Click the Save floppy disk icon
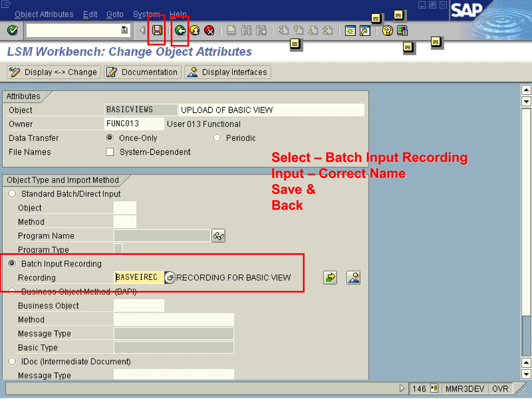Screen dimensions: 532x399 click(x=157, y=30)
